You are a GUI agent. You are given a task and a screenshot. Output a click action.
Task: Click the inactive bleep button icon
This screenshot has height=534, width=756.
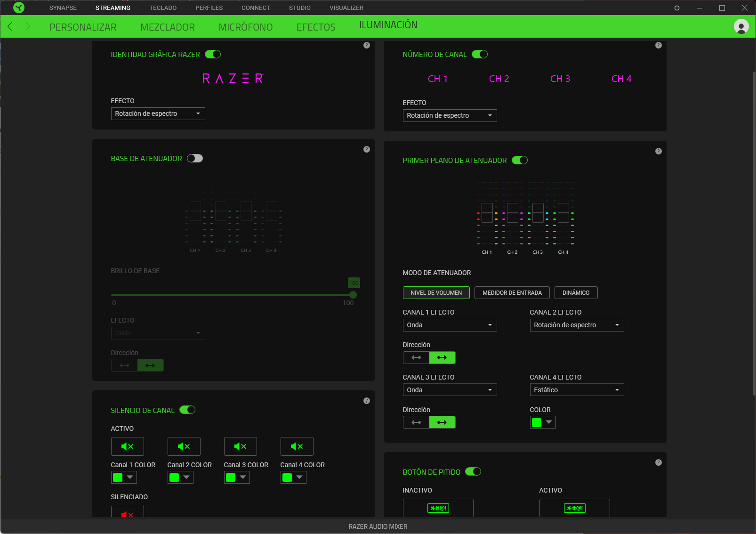click(438, 508)
